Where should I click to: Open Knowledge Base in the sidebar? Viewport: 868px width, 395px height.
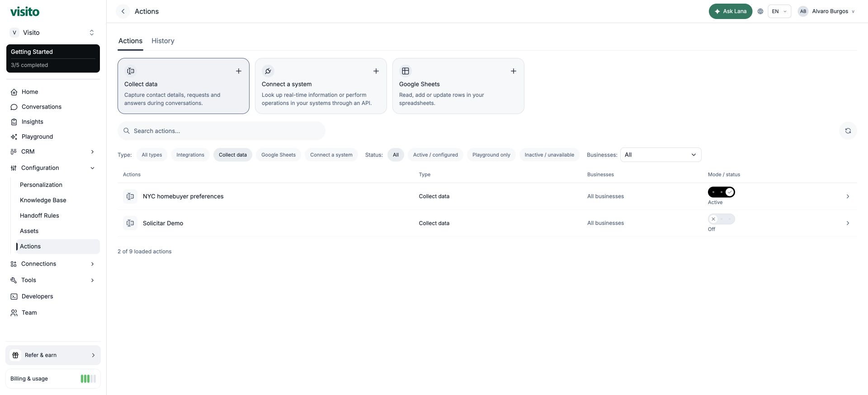(43, 200)
